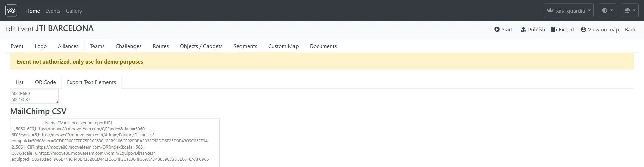This screenshot has height=167, width=644.
Task: Click the Start event button
Action: [503, 30]
